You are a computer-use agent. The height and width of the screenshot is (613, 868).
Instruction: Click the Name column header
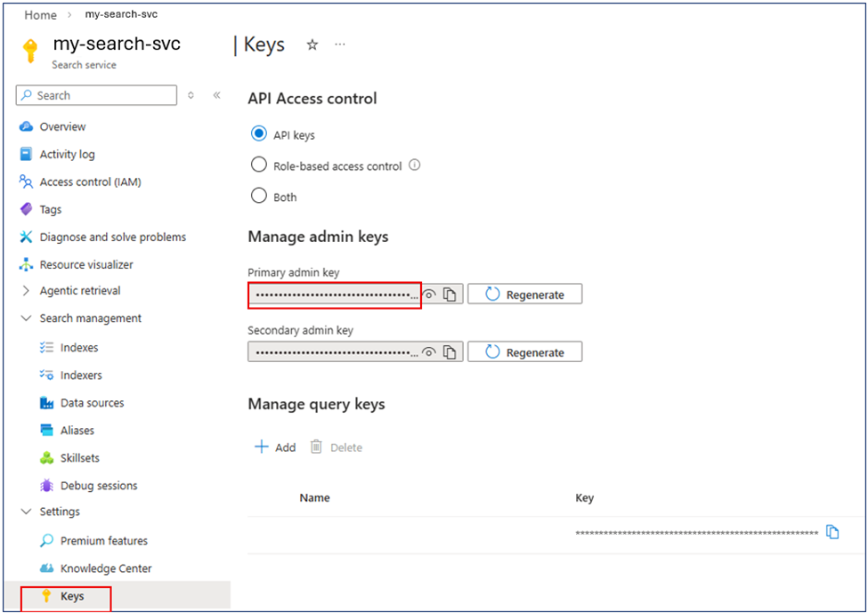coord(314,498)
